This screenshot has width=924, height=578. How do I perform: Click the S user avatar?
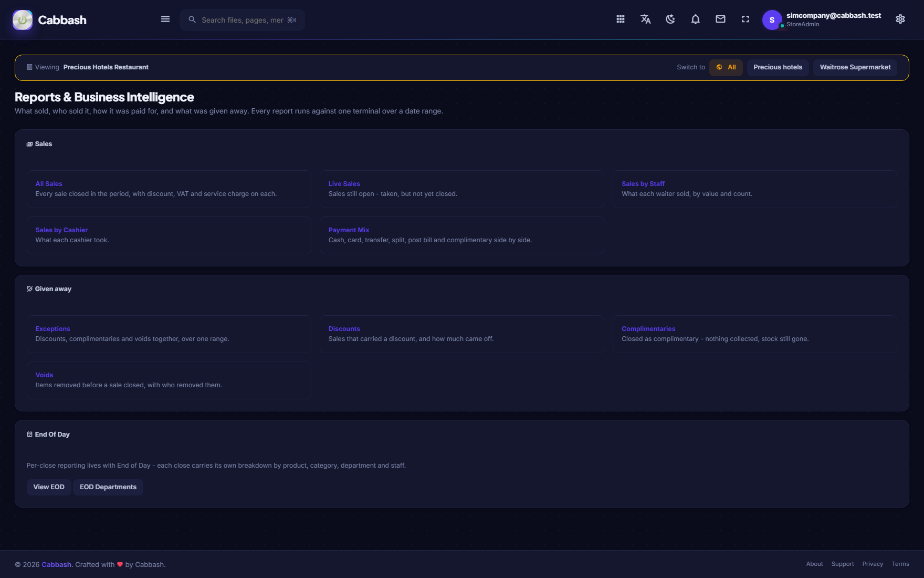772,20
